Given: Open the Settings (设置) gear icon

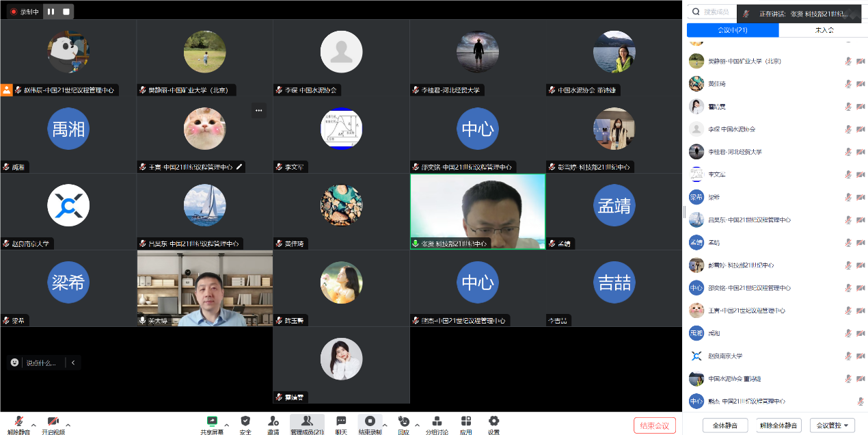Looking at the screenshot, I should (493, 421).
